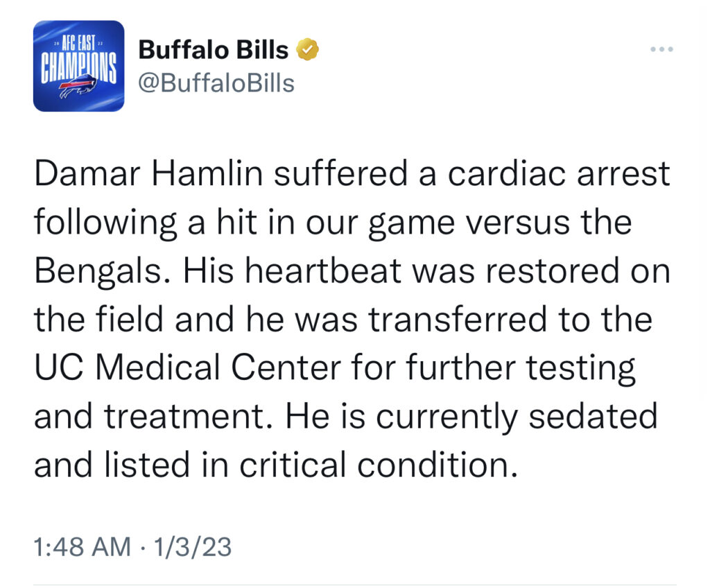Open the Buffalo Bills display name
The height and width of the screenshot is (588, 710).
pos(214,49)
